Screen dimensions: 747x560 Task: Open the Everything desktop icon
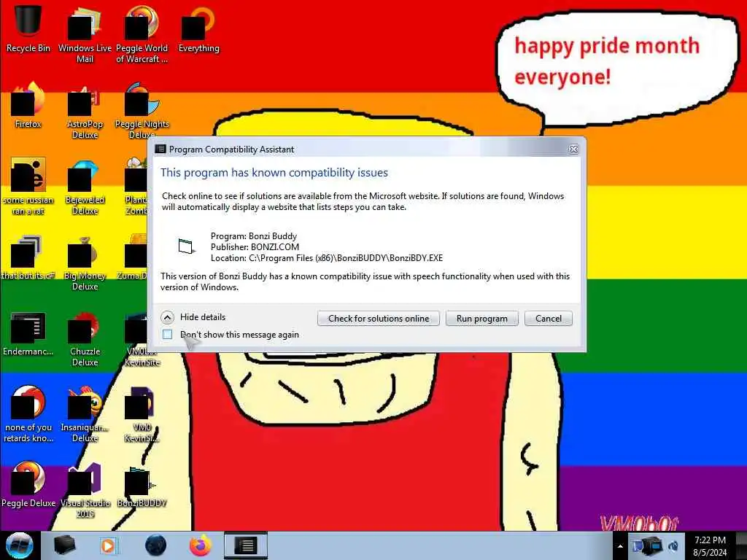[198, 28]
